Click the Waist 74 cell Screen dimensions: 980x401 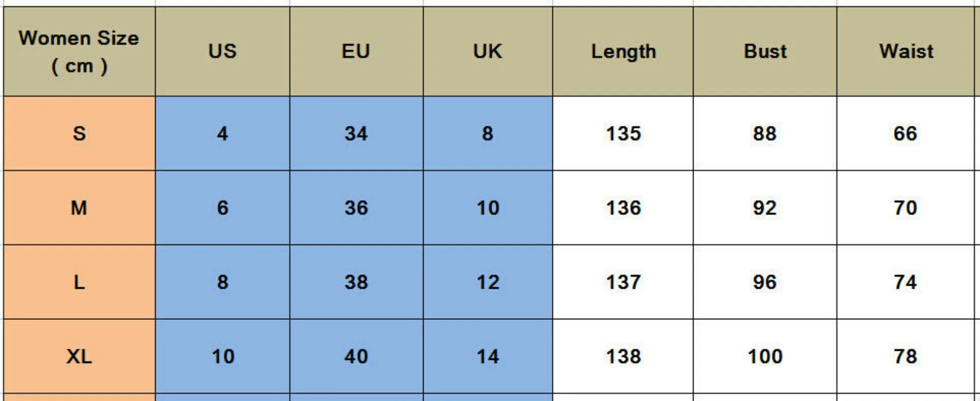click(x=905, y=282)
